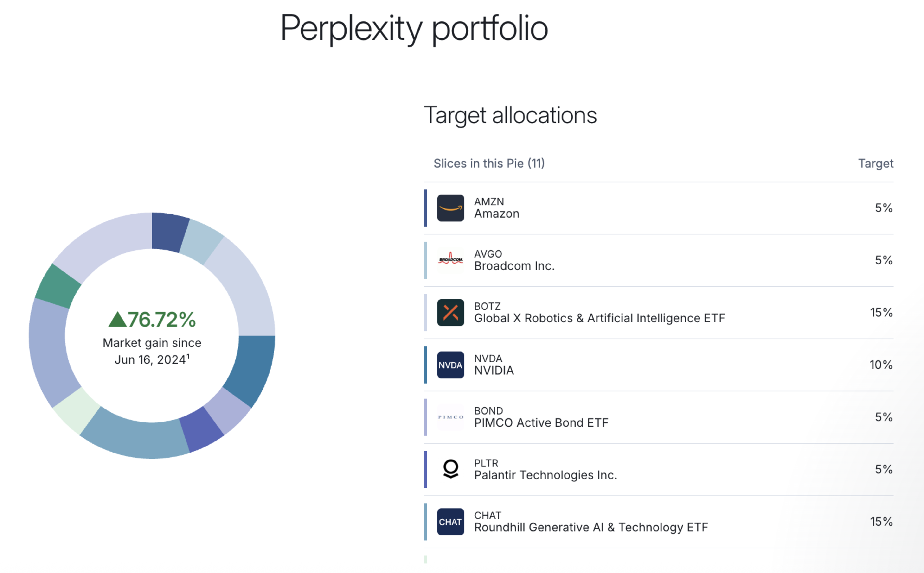Click the Amazon logo icon
The height and width of the screenshot is (573, 924).
pyautogui.click(x=450, y=208)
